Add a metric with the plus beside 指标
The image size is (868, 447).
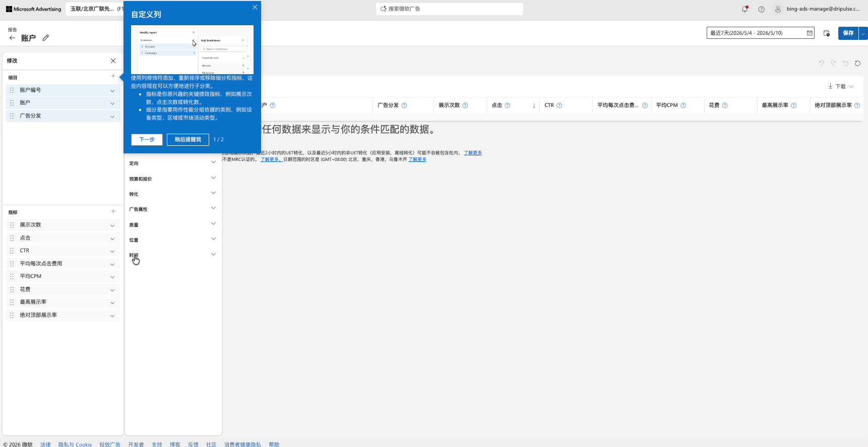[x=113, y=211]
